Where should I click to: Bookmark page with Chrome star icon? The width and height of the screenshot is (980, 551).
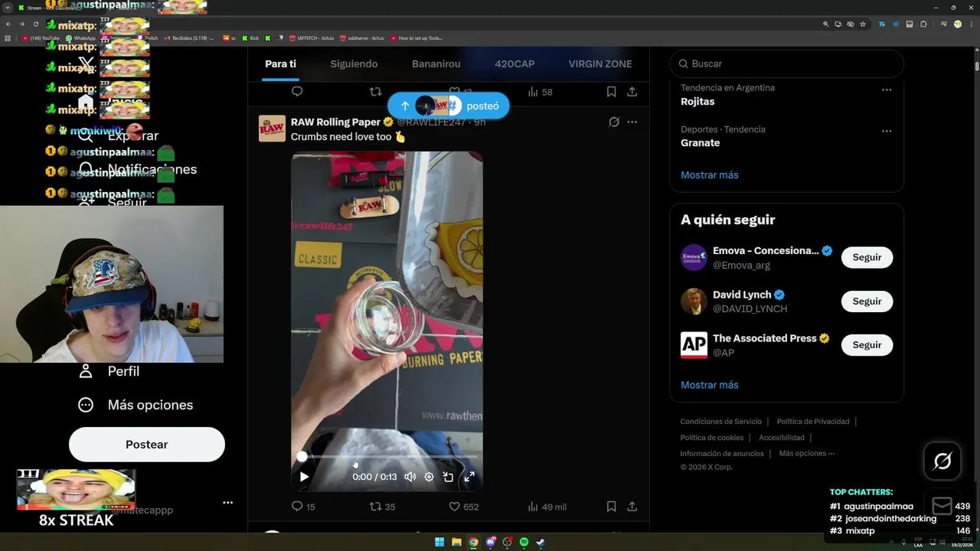pos(863,24)
